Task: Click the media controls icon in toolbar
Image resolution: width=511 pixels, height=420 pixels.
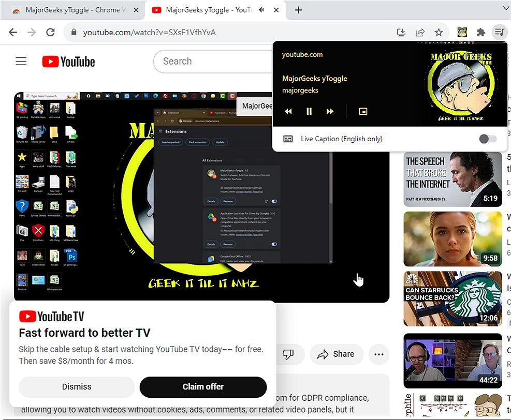Action: [499, 32]
